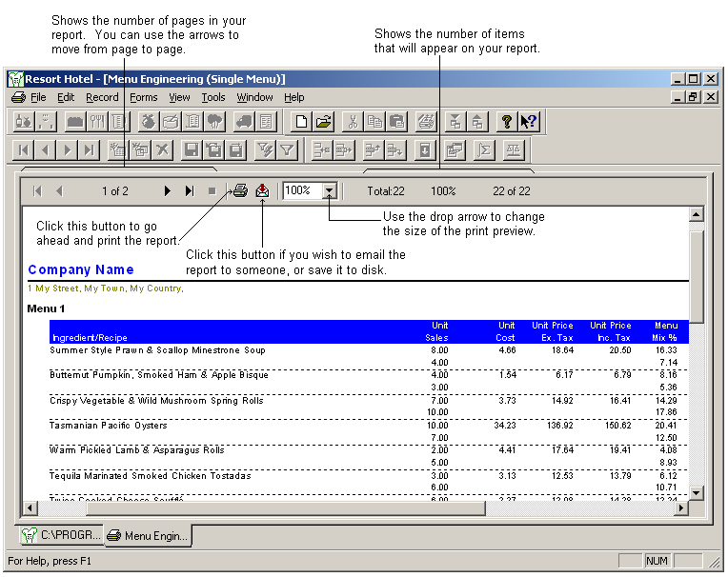Click the bottle and fruit stock items icon
This screenshot has height=577, width=728.
24,122
